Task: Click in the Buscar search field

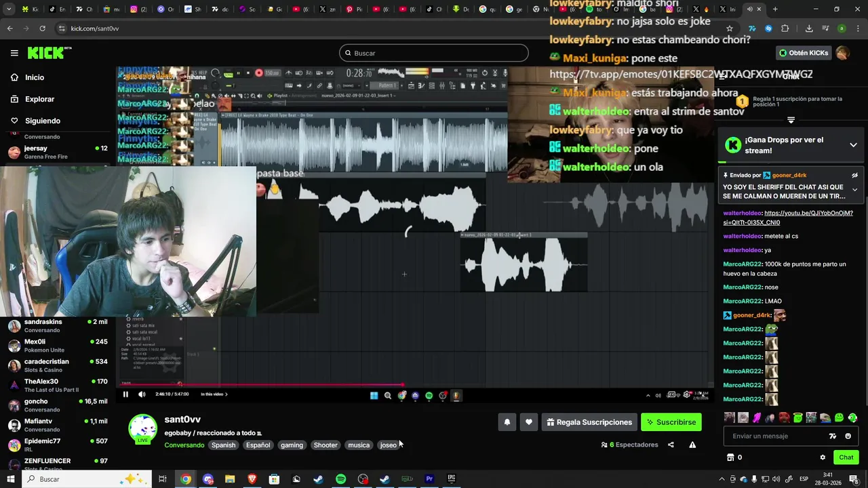Action: 434,53
